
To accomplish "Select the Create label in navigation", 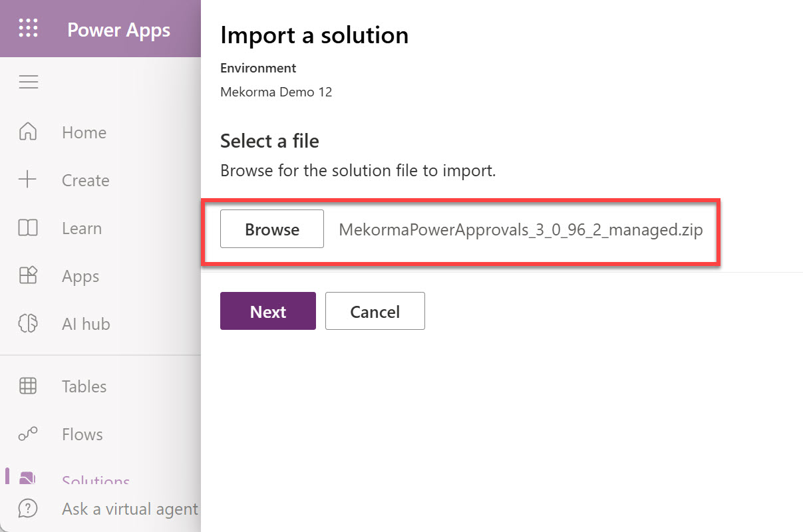I will click(x=85, y=180).
